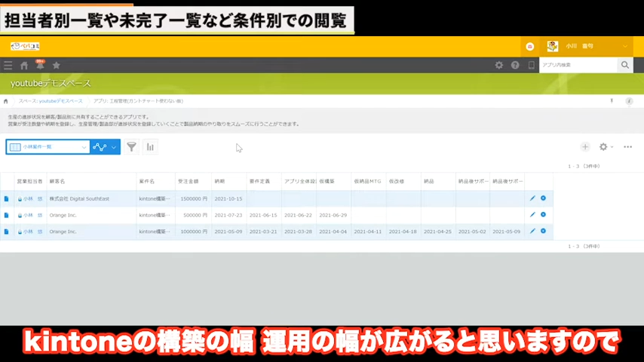The width and height of the screenshot is (644, 362).
Task: Edit the 2021-07-23 record with pencil
Action: coord(532,214)
